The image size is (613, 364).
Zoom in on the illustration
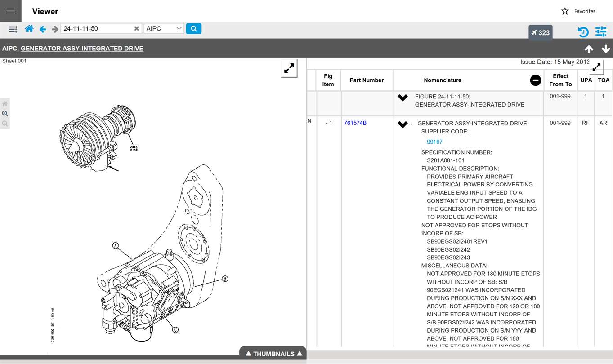click(x=5, y=114)
